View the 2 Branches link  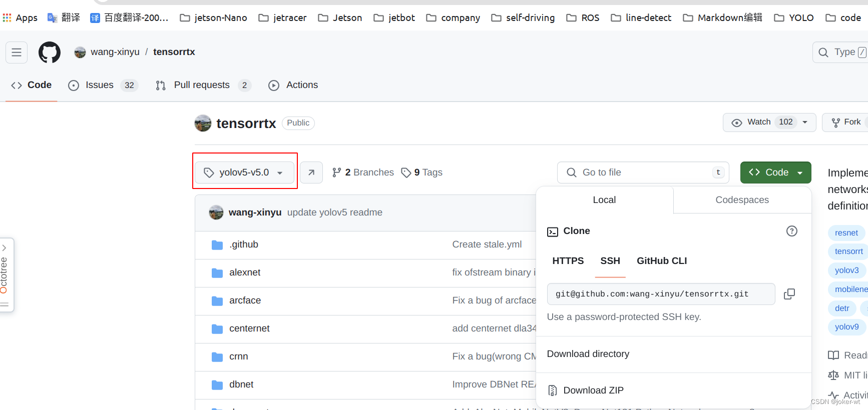tap(363, 172)
